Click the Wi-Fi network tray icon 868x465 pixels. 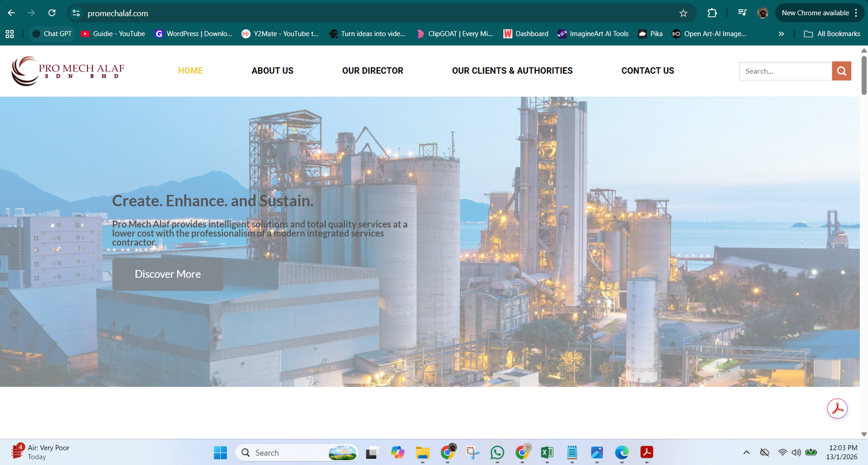point(782,453)
